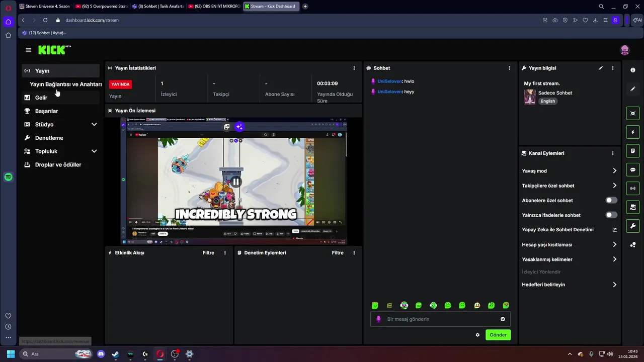This screenshot has height=362, width=644.
Task: Open Filtre in Etkinlik Akışı panel
Action: [x=208, y=253]
